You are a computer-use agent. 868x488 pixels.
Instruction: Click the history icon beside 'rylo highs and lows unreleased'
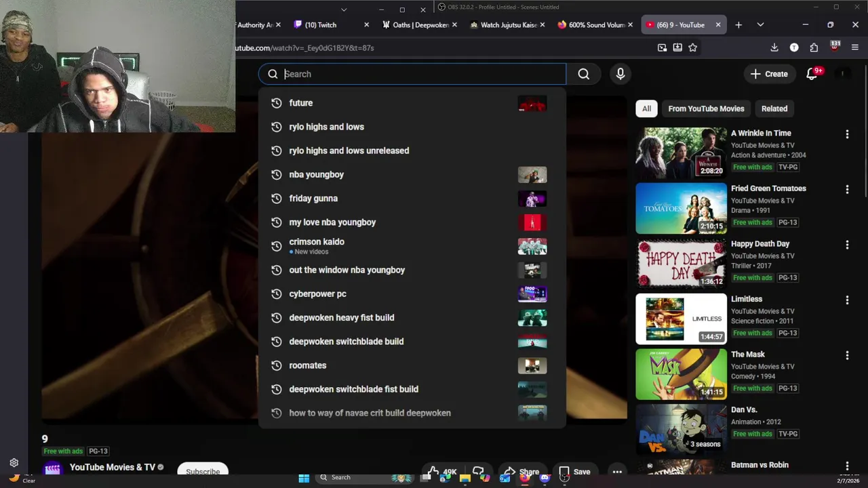tap(276, 150)
